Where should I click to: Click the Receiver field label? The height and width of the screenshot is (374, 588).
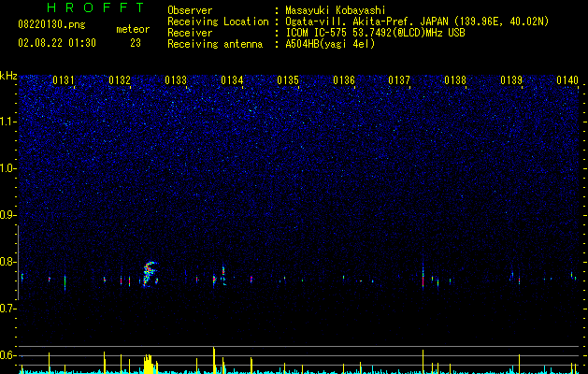[x=190, y=33]
